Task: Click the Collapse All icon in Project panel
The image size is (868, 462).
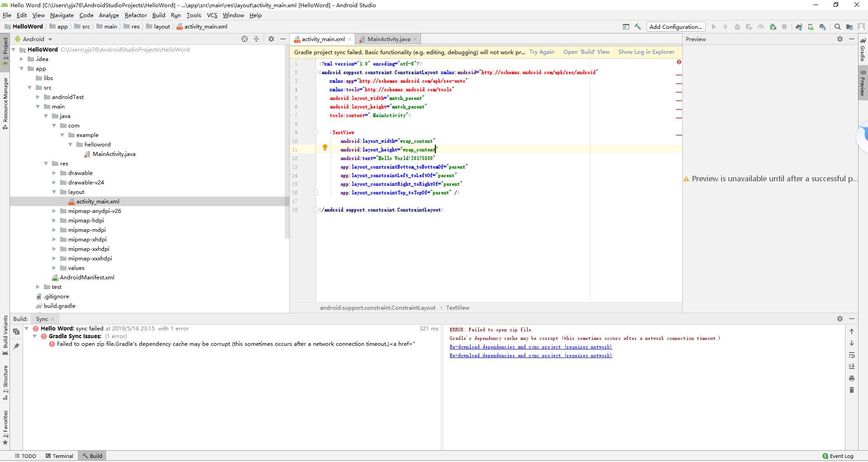Action: 256,39
